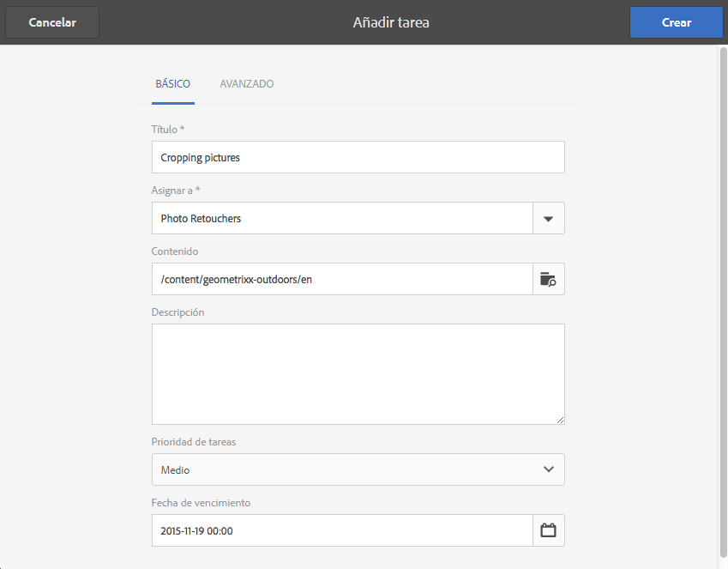Viewport: 728px width, 569px height.
Task: Click the "Añadir tarea" header title
Action: coord(391,23)
